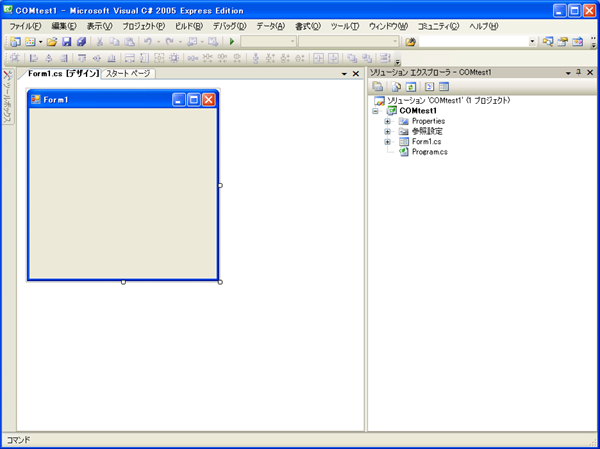Click the Center Horizontally layout icon
The image size is (600, 449).
pos(318,58)
